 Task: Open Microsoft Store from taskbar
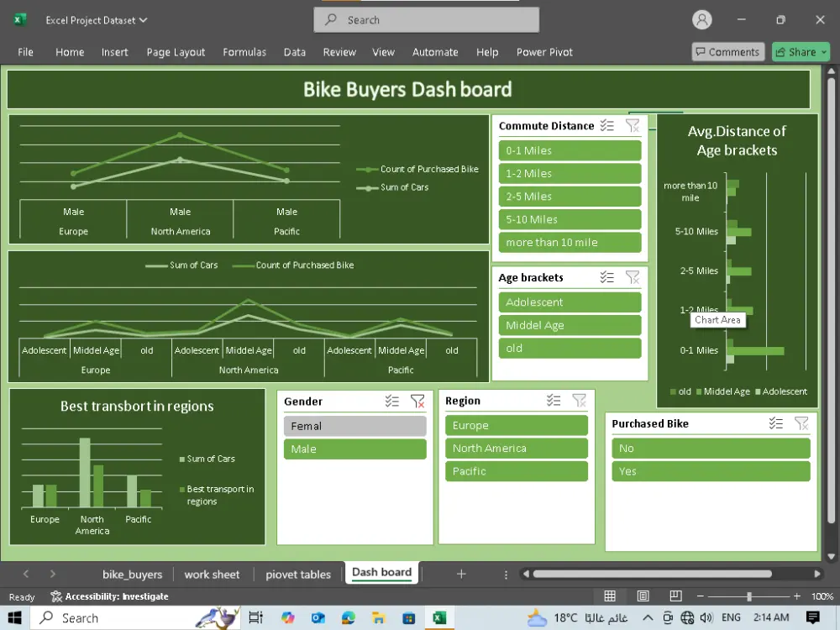point(409,617)
